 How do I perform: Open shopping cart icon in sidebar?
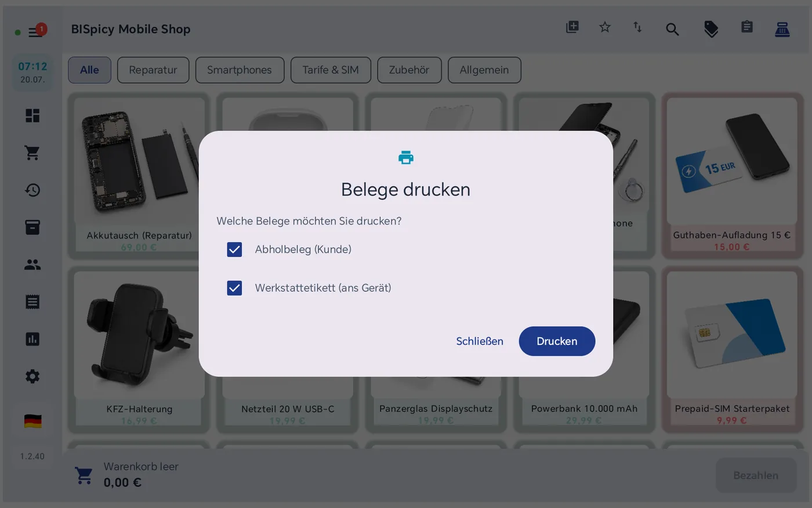32,153
